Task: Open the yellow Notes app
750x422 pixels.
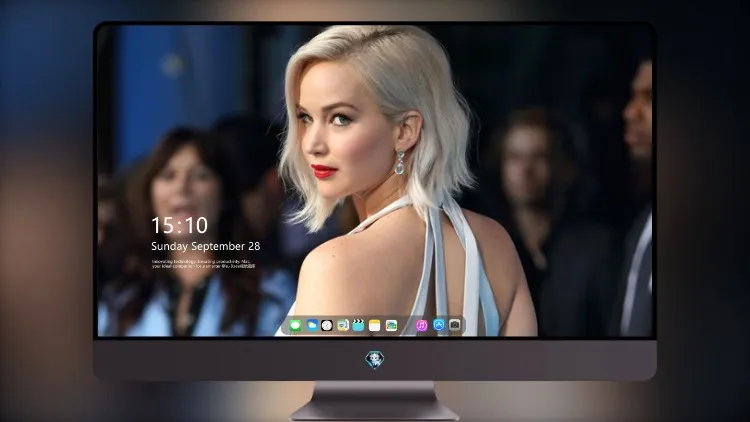Action: pyautogui.click(x=375, y=326)
